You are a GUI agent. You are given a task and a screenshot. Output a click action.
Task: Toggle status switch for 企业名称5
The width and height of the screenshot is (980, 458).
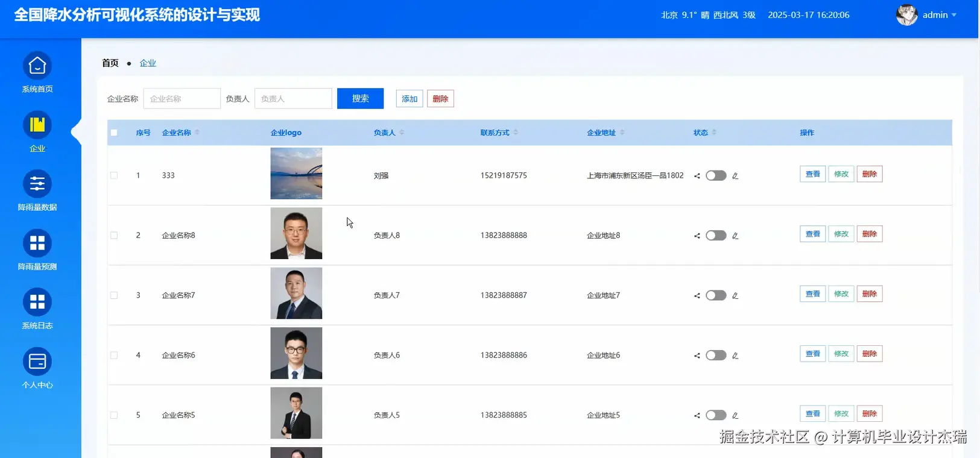point(716,415)
